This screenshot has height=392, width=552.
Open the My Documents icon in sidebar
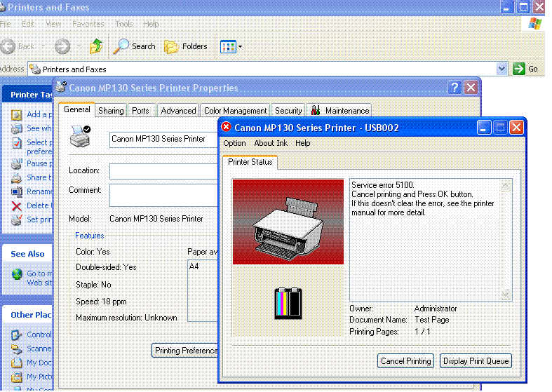17,363
